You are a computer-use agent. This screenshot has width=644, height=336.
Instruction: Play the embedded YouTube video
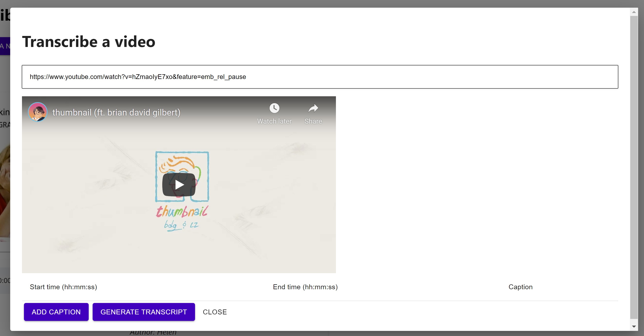tap(179, 185)
